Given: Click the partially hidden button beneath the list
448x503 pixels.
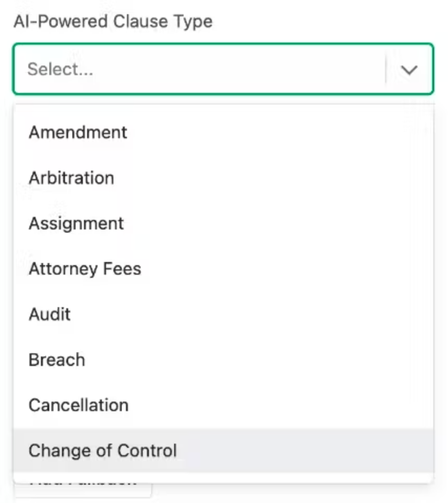Looking at the screenshot, I should pos(83,490).
